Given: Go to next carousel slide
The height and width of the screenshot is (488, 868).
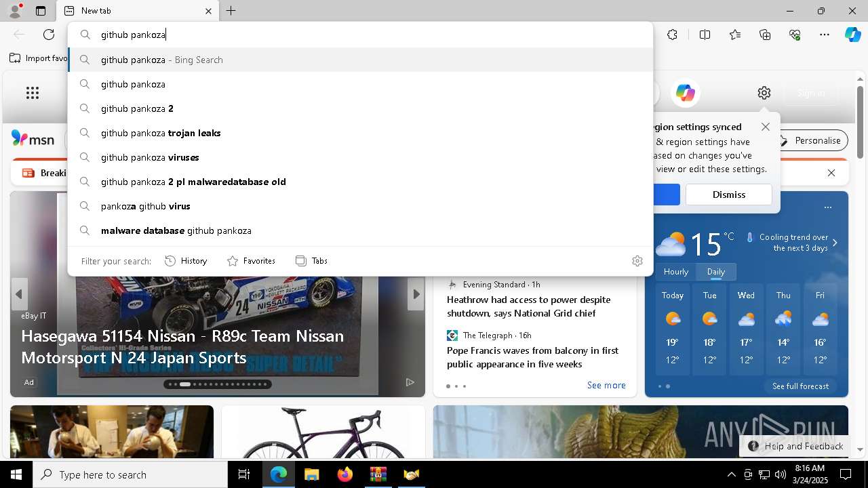Looking at the screenshot, I should (416, 294).
